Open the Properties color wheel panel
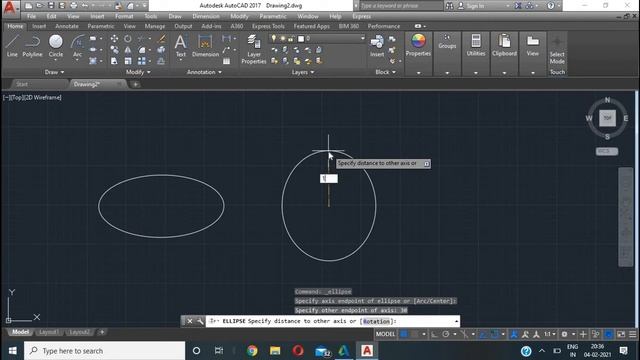The height and width of the screenshot is (360, 640). [x=418, y=45]
